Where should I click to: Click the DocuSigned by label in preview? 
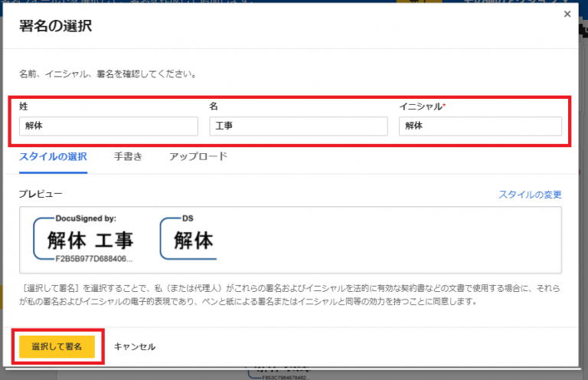(x=86, y=218)
